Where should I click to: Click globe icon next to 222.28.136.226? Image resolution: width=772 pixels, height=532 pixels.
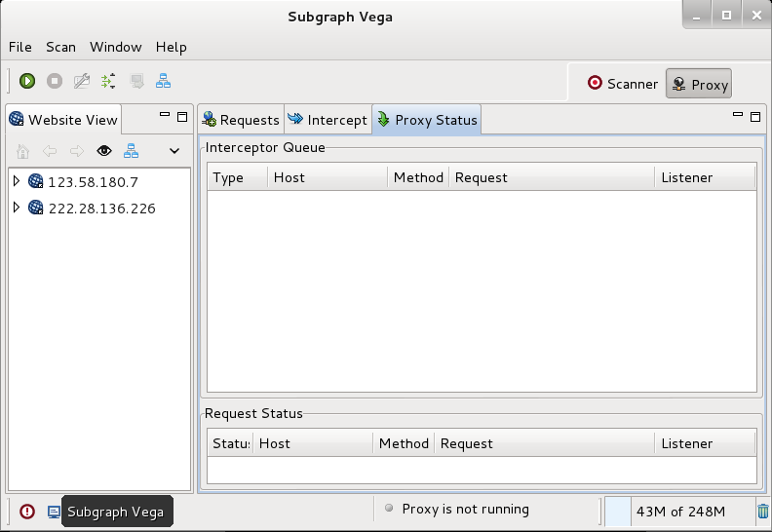coord(35,208)
